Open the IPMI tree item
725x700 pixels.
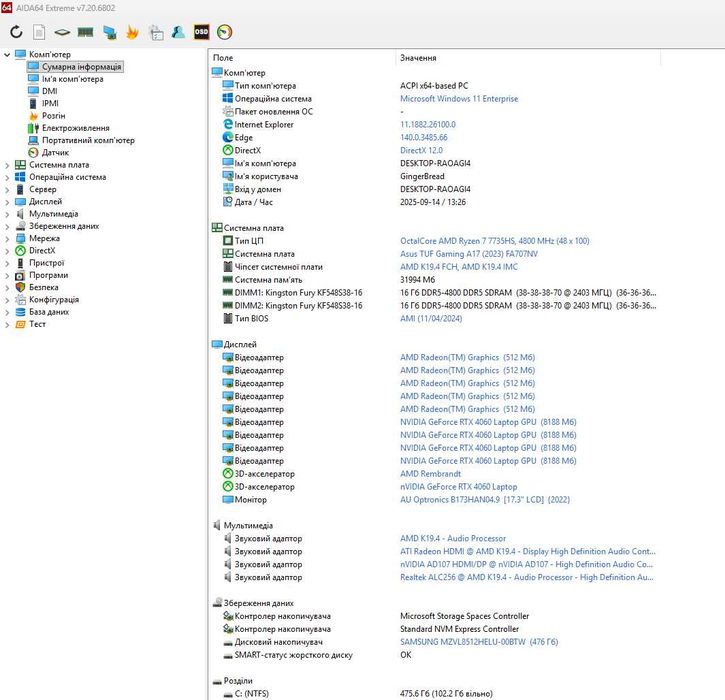click(50, 104)
